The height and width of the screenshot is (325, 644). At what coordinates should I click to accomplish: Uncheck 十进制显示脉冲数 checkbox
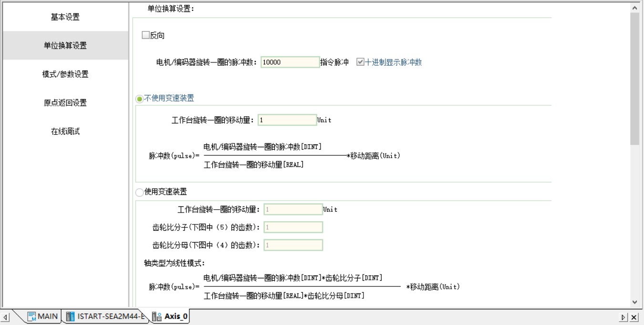[360, 62]
